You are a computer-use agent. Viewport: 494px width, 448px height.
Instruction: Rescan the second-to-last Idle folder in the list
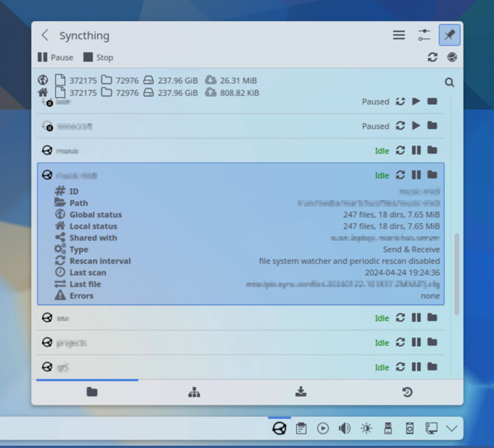pos(400,342)
